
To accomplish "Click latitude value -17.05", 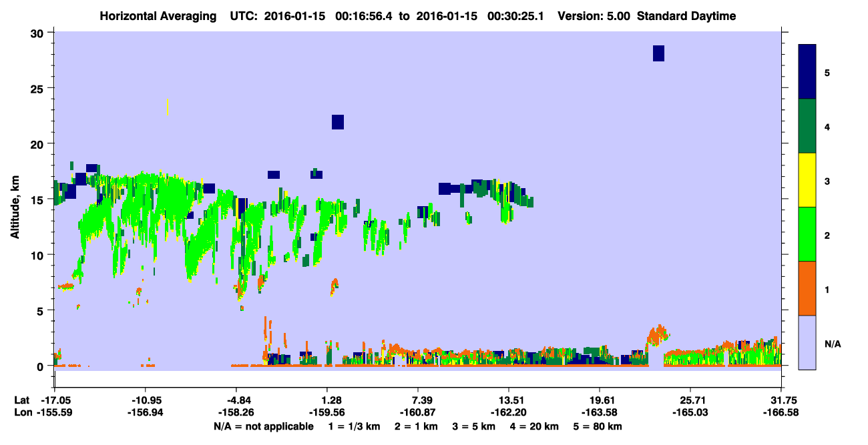I will (x=55, y=400).
